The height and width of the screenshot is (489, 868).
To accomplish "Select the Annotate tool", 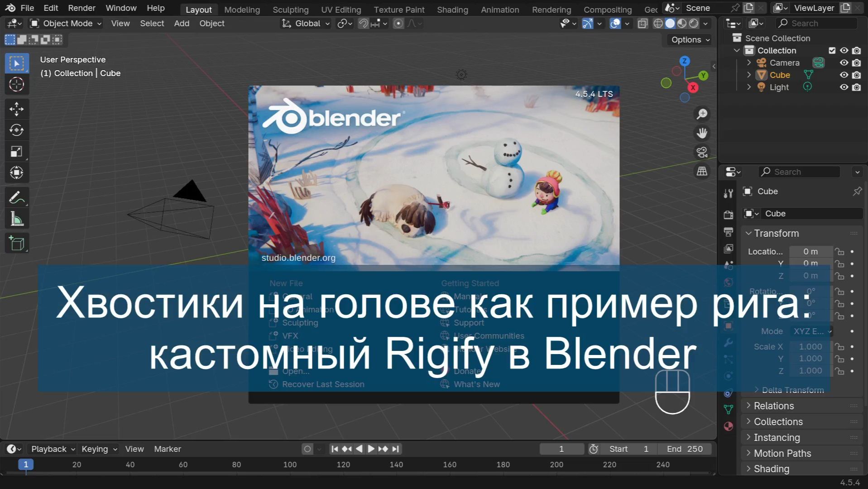I will coord(17,197).
